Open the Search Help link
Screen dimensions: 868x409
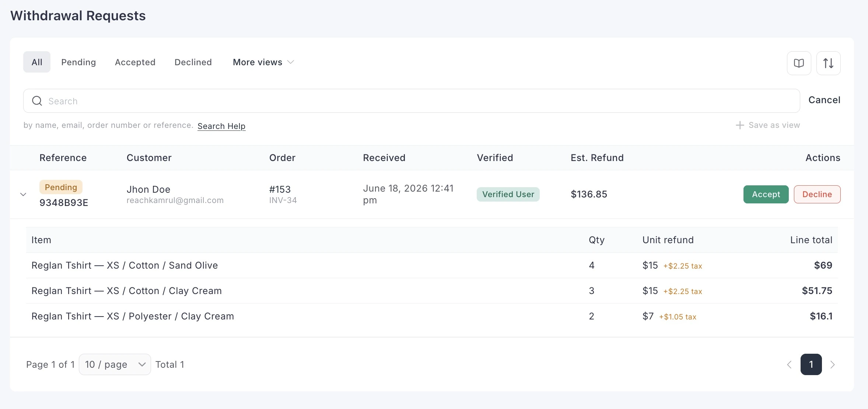point(221,126)
